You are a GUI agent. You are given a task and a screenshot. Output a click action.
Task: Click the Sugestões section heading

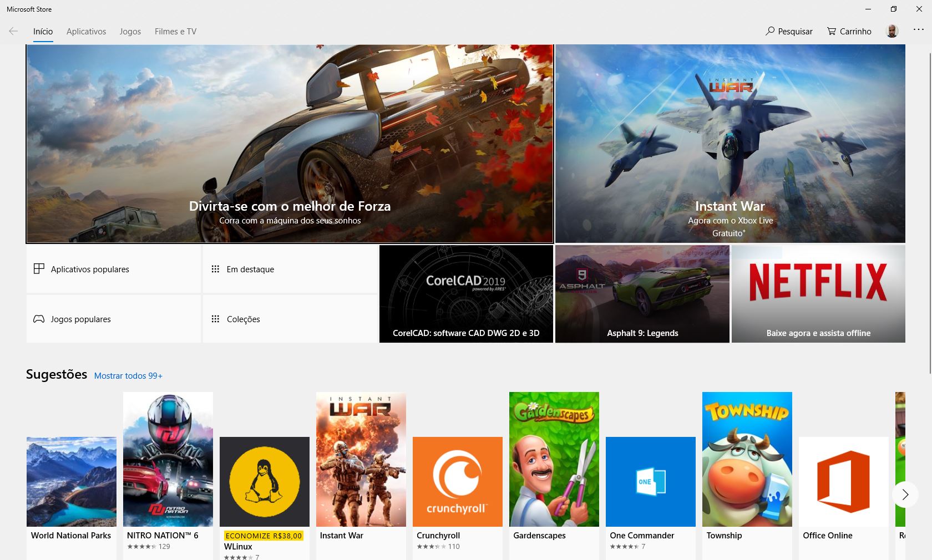pyautogui.click(x=57, y=374)
